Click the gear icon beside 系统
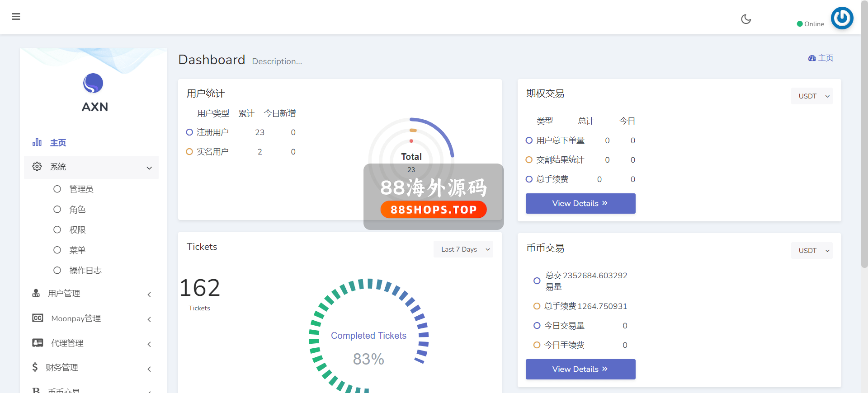Viewport: 868px width, 393px height. pyautogui.click(x=37, y=167)
